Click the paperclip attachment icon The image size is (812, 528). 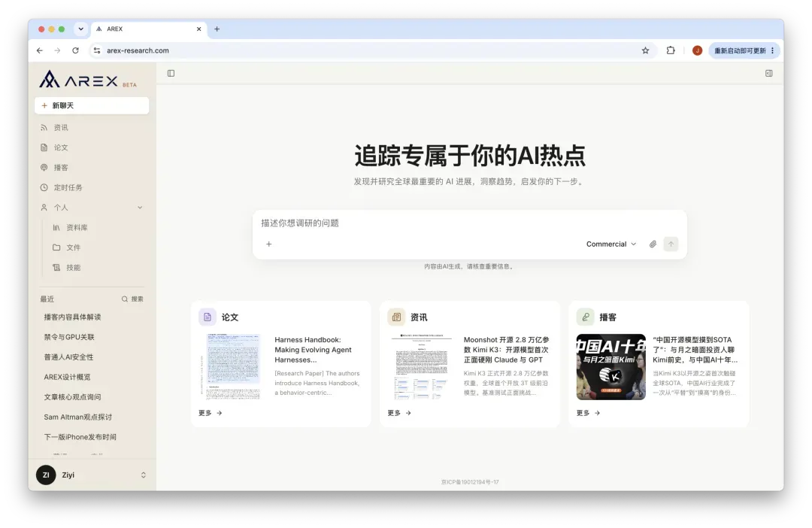pos(653,244)
